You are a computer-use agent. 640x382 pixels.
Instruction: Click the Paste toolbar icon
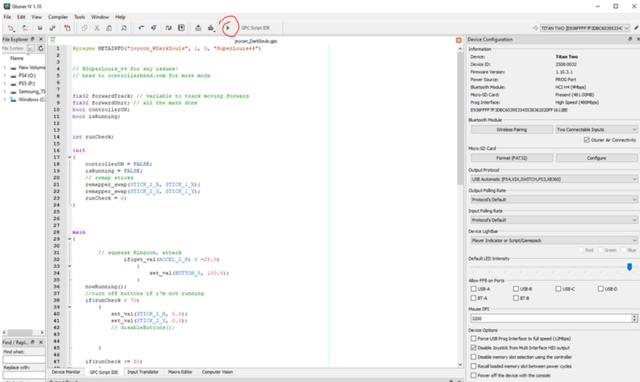(x=109, y=28)
